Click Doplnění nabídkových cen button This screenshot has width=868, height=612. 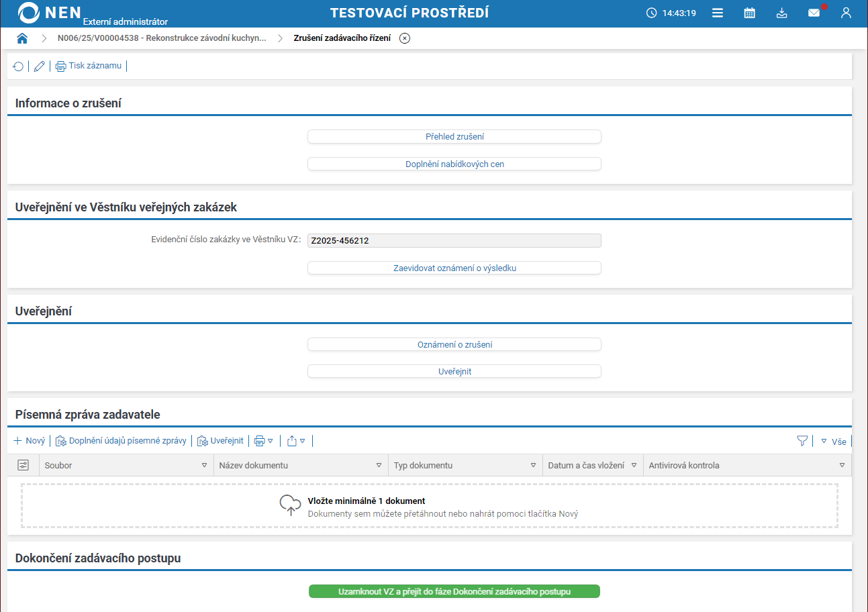click(454, 164)
